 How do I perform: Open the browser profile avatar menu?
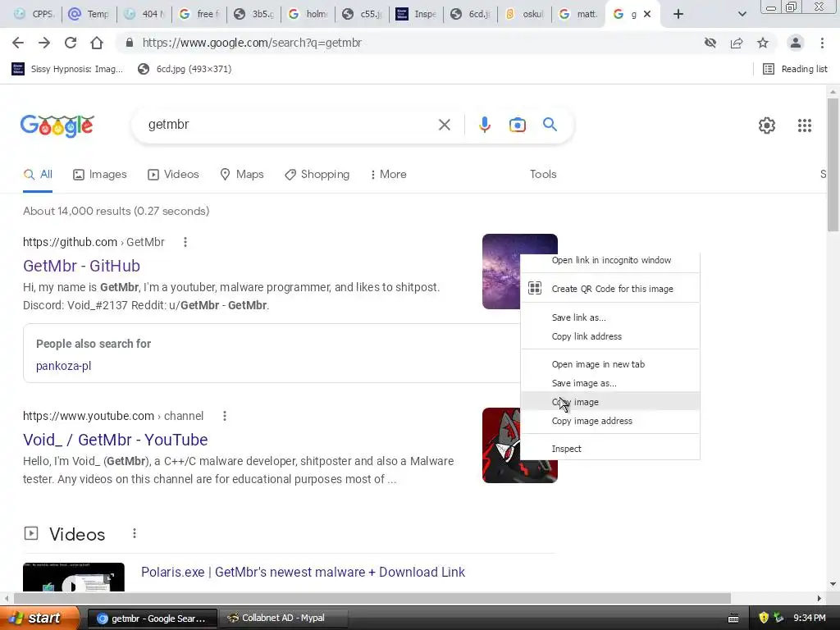coord(796,43)
